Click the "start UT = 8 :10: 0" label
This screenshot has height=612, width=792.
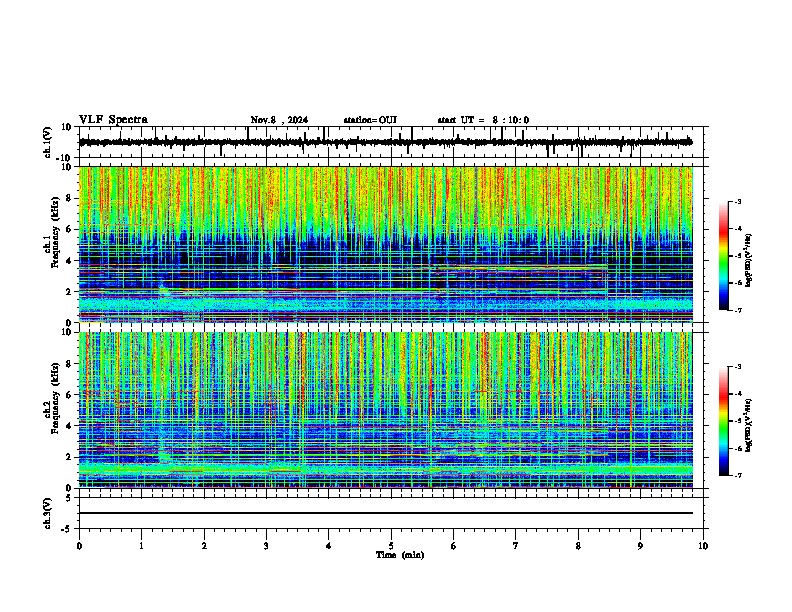pos(483,120)
